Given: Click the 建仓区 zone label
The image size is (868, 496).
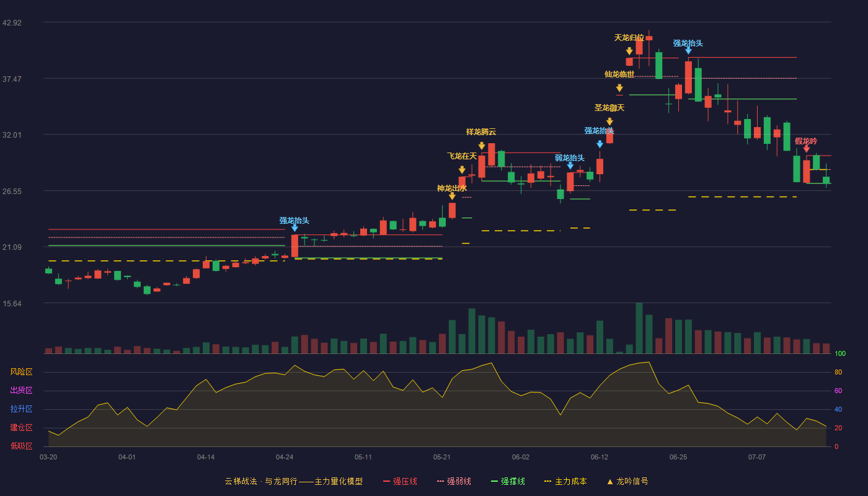Looking at the screenshot, I should (21, 428).
